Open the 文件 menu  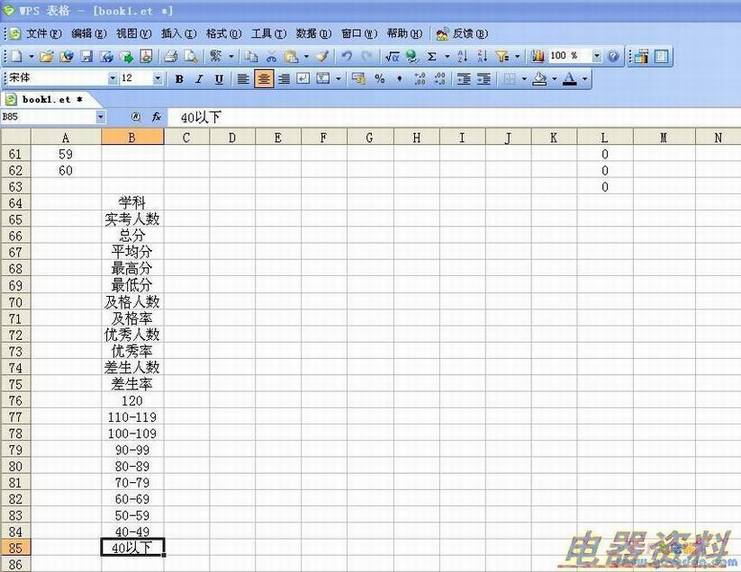(43, 33)
